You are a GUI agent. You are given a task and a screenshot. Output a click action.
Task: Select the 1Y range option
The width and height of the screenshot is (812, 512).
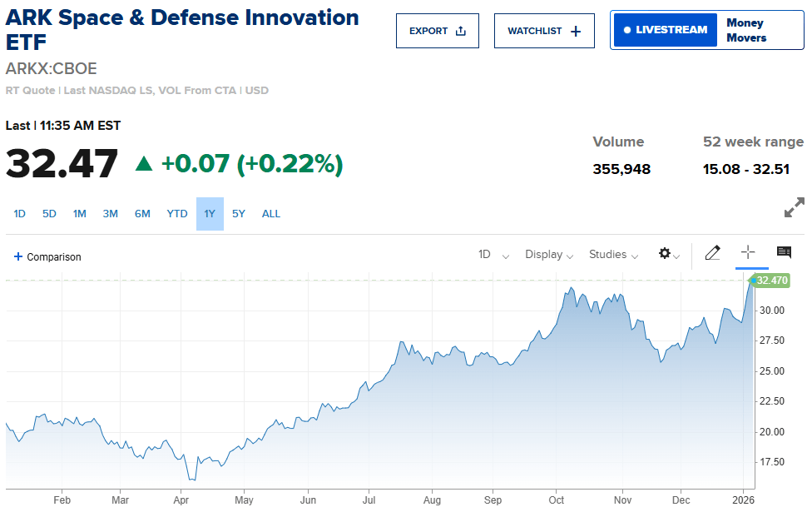click(210, 214)
